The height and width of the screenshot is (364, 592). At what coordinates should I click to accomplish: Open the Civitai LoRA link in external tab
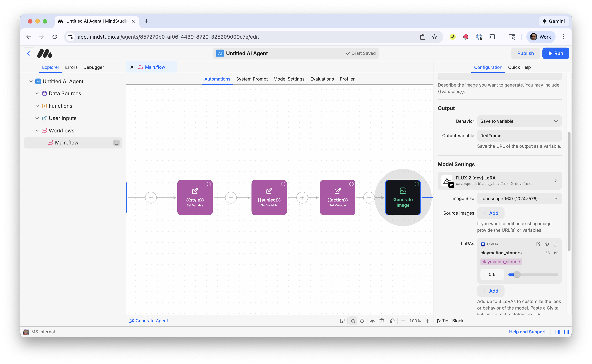(538, 244)
